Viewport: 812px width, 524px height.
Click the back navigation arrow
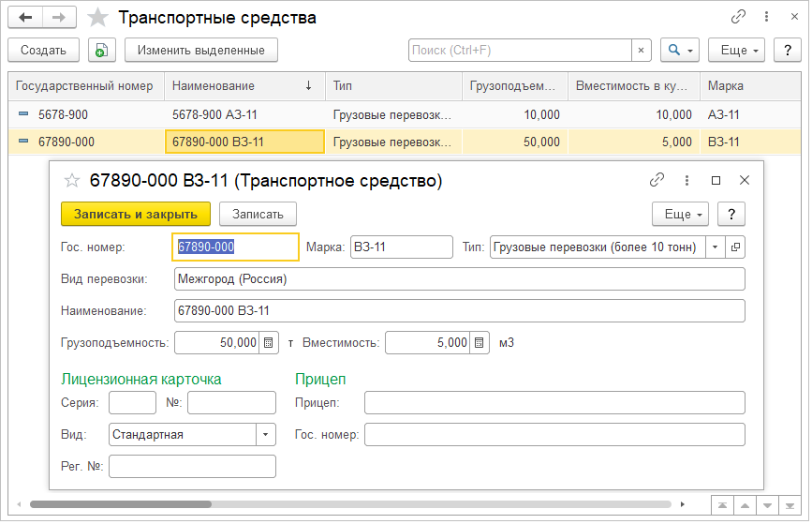point(25,18)
